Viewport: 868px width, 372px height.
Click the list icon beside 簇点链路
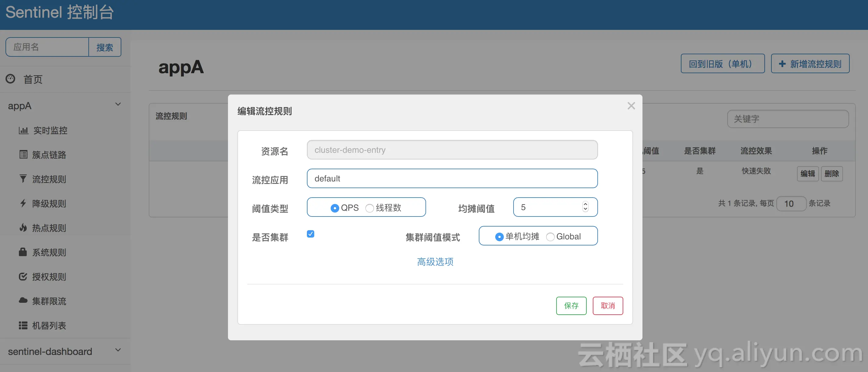point(23,155)
